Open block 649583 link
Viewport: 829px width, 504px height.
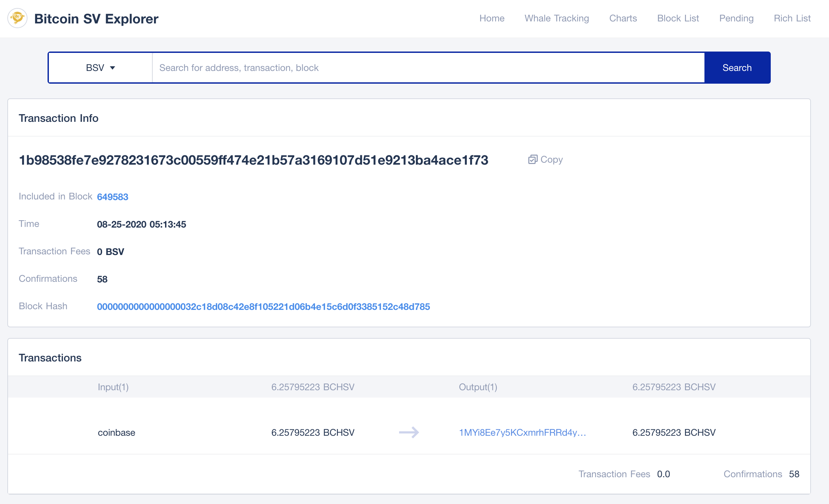(113, 197)
